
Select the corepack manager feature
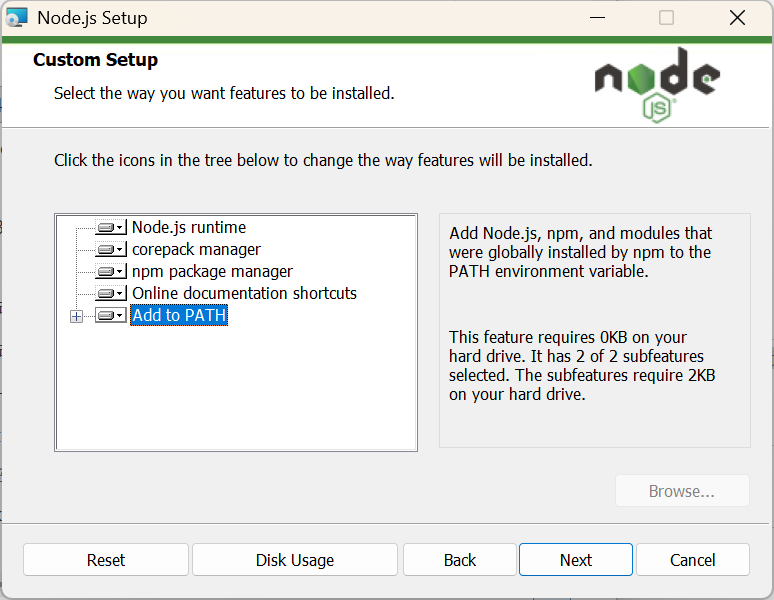pyautogui.click(x=196, y=250)
